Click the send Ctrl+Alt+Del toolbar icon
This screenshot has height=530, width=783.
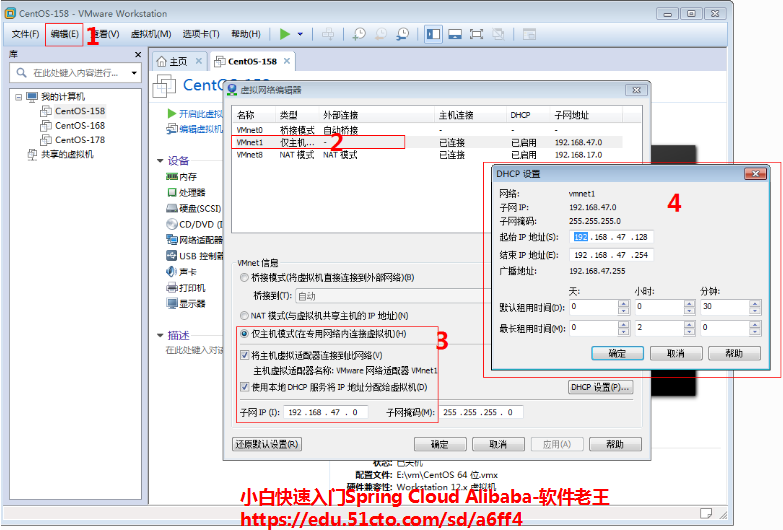(x=328, y=34)
